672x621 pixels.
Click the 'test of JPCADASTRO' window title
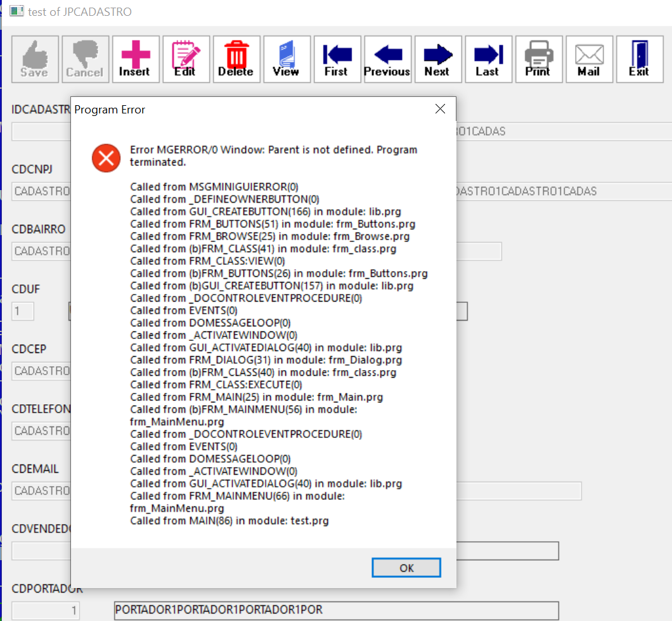pos(80,11)
